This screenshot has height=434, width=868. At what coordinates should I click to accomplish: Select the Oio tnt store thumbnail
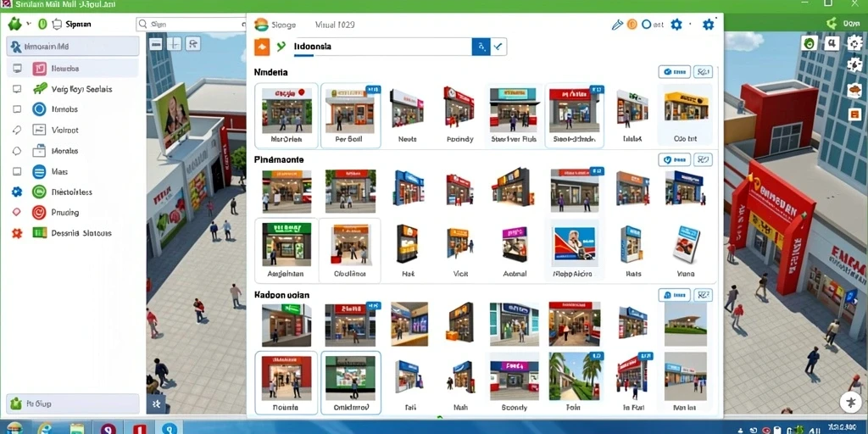[686, 115]
